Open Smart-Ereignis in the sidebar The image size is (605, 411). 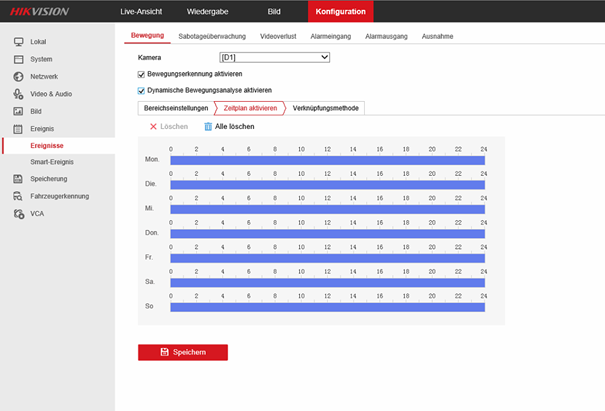(x=50, y=161)
